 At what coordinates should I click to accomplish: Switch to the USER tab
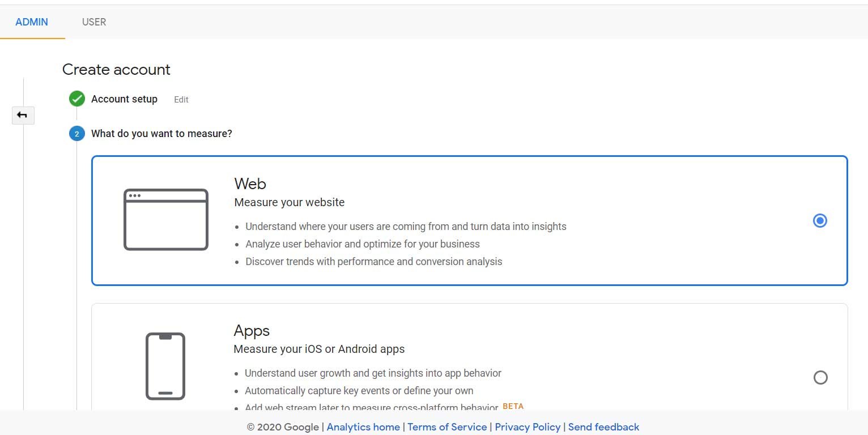[x=93, y=22]
